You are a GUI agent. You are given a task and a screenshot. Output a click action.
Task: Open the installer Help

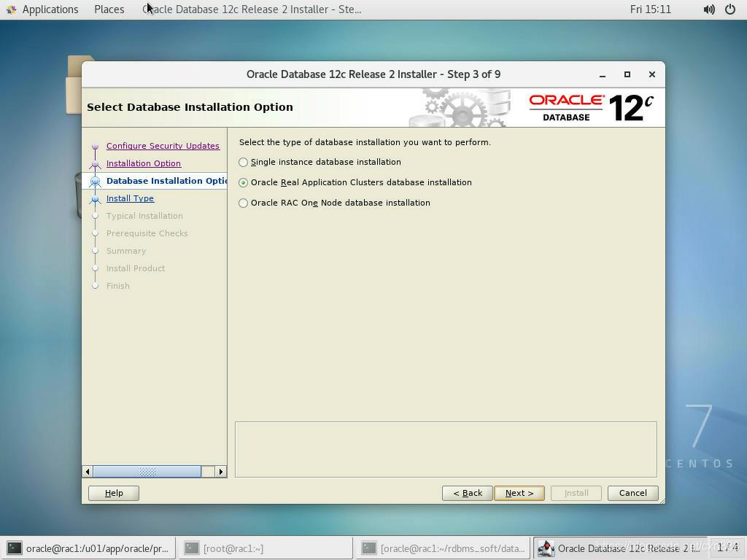[114, 493]
